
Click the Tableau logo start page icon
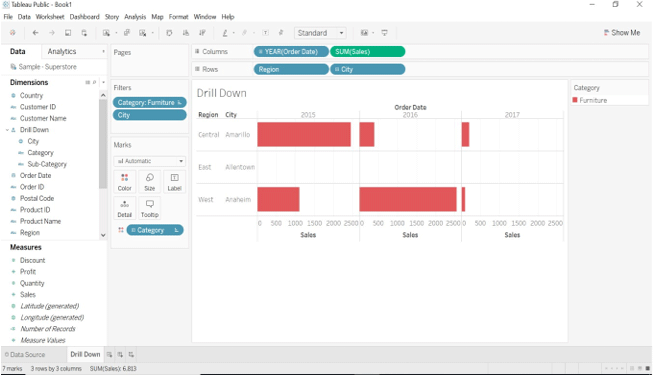coord(12,33)
